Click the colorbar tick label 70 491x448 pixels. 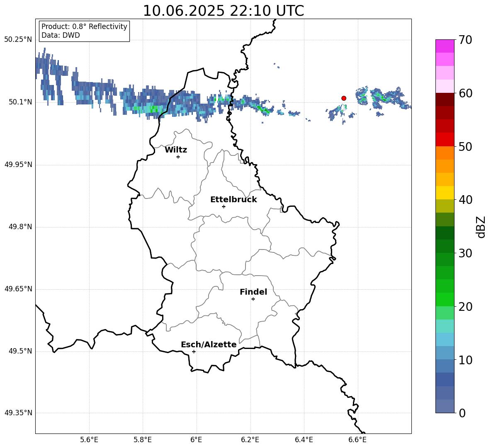[x=465, y=40]
